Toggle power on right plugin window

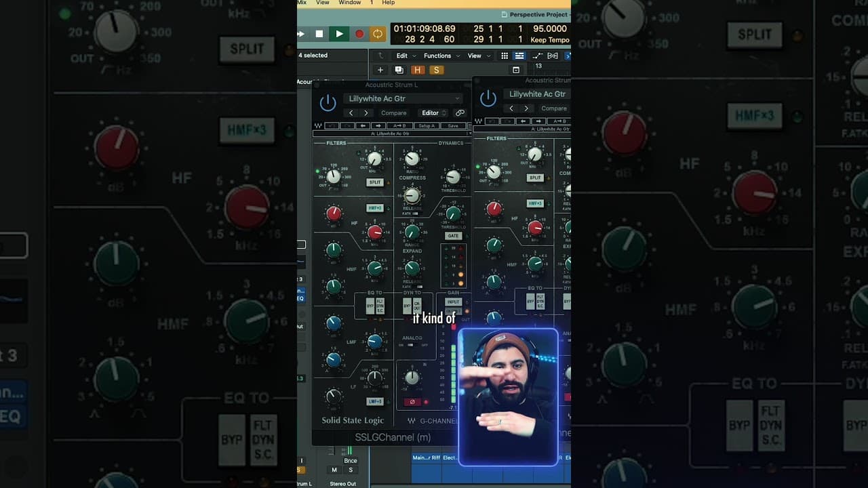(488, 99)
